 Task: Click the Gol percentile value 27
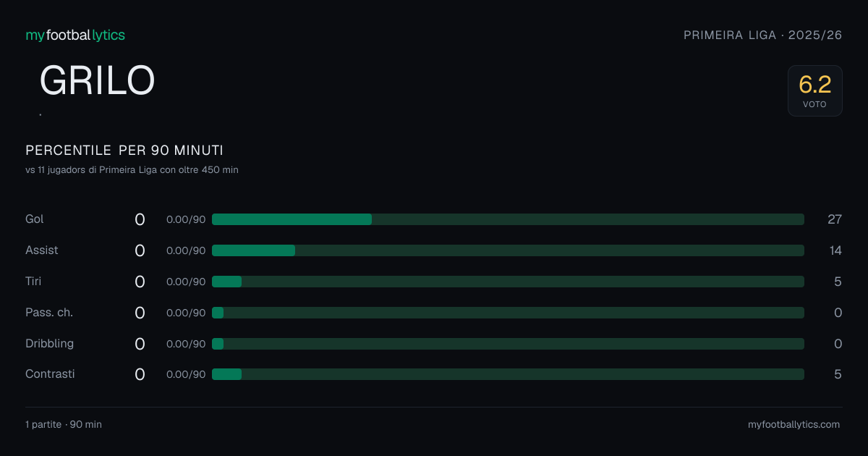click(835, 219)
